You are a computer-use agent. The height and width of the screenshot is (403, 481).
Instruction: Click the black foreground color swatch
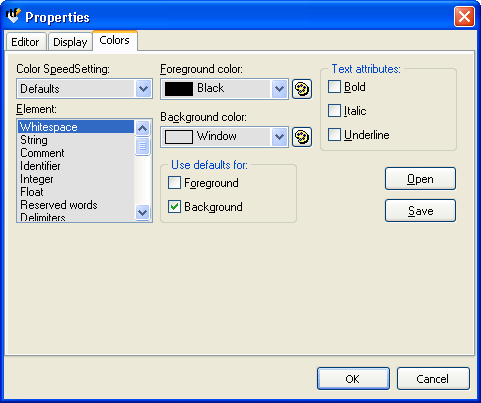pos(179,89)
